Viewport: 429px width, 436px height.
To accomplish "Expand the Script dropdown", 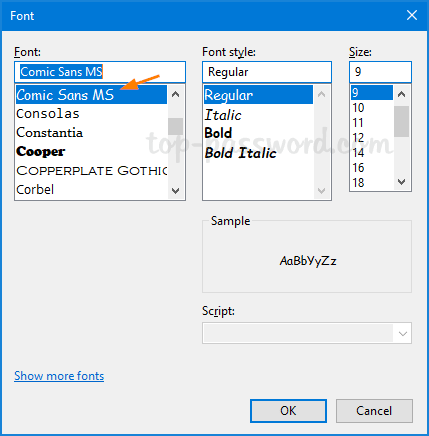I will click(x=403, y=333).
